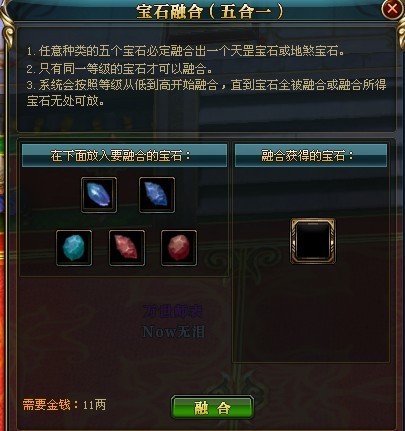The height and width of the screenshot is (431, 405).
Task: Click rule 1 about 天罡宝石 or 地煞宝石
Action: point(186,51)
